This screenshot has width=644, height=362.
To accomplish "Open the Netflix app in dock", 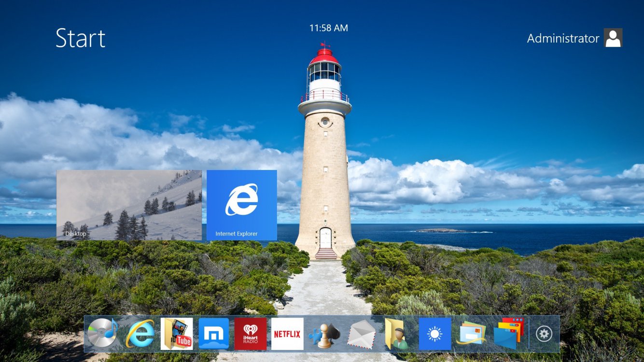I will 287,334.
